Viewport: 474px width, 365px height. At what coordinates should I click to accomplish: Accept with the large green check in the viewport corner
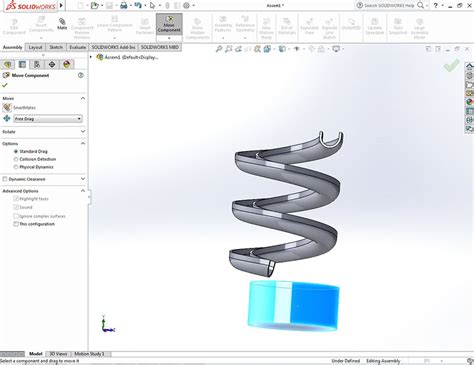tap(452, 65)
